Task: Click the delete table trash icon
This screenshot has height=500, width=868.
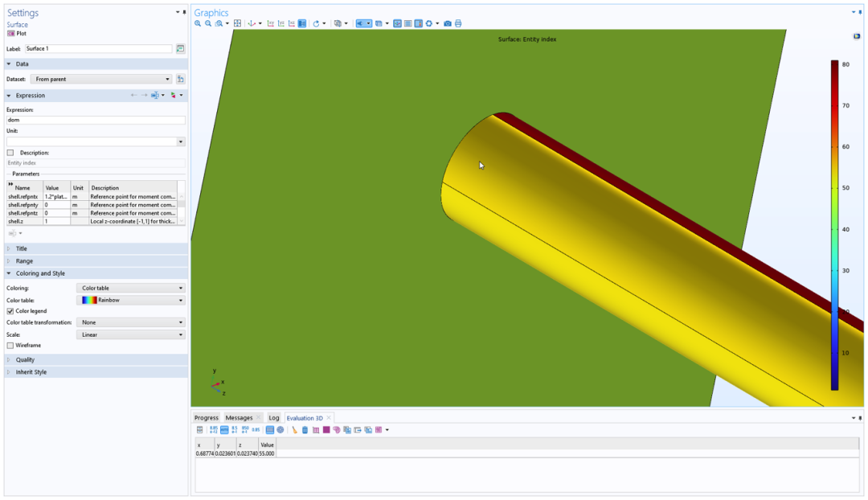Action: (x=305, y=430)
